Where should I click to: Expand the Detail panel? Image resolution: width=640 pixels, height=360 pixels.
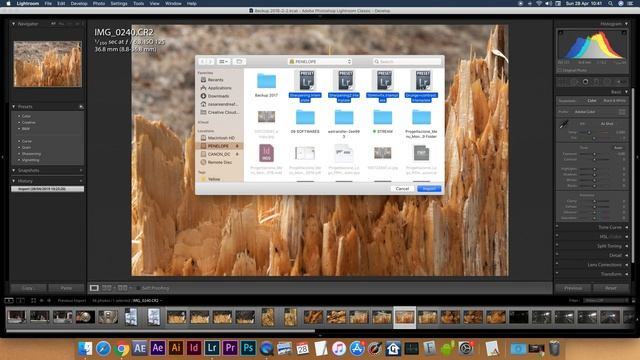pyautogui.click(x=627, y=256)
